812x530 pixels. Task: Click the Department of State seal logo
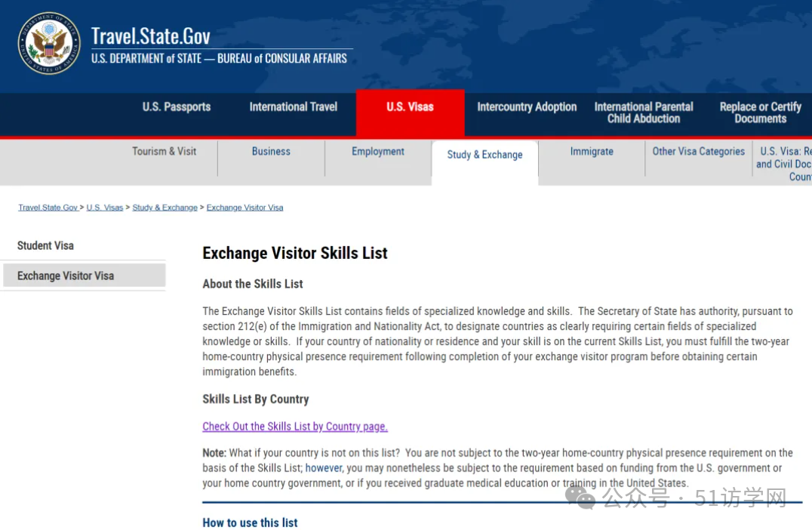point(49,44)
